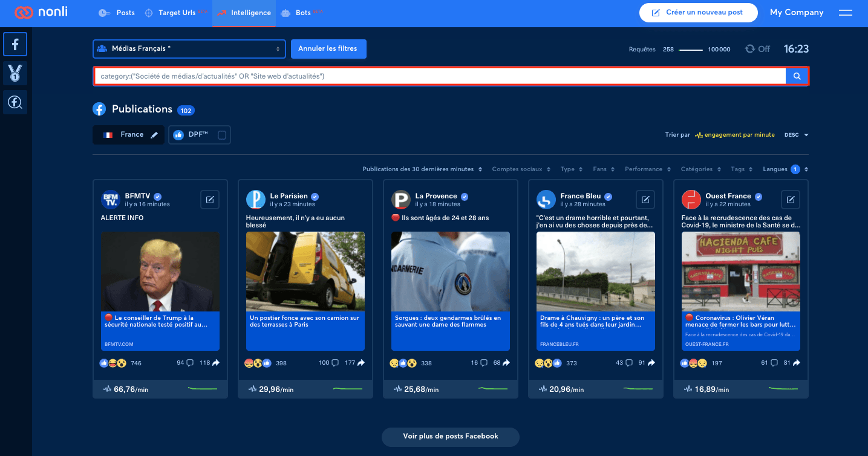Open the Médias Français filter dropdown
Viewport: 868px width, 456px height.
(x=189, y=49)
